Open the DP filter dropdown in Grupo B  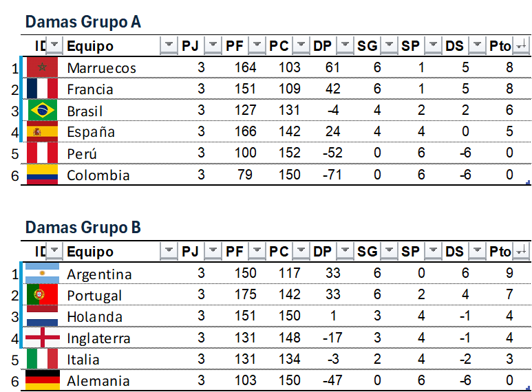345,252
